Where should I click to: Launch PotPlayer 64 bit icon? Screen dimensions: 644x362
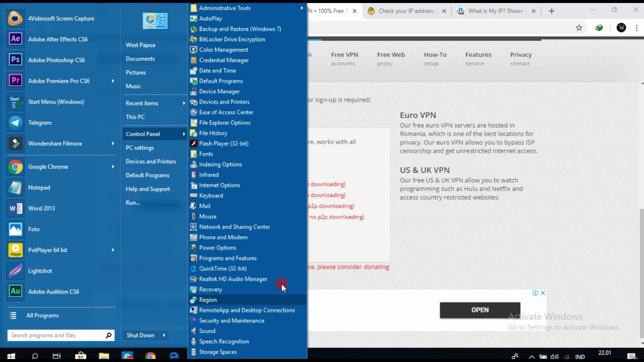[x=15, y=250]
